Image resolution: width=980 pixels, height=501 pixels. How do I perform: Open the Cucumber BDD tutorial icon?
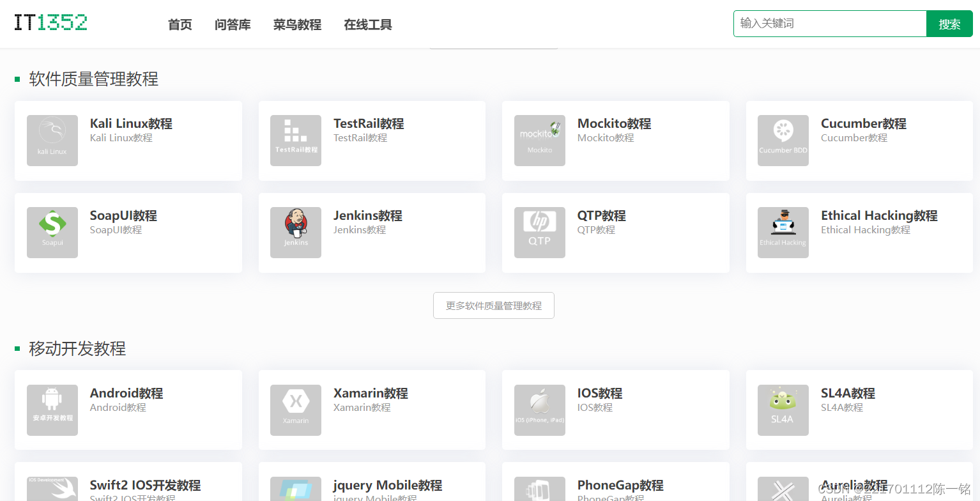[x=783, y=141]
